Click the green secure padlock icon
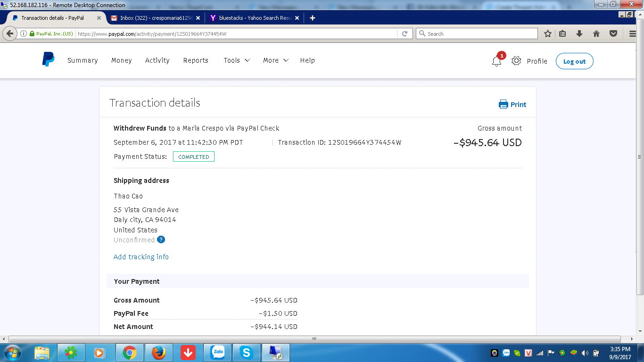Viewport: 644px width, 362px height. tap(32, 34)
